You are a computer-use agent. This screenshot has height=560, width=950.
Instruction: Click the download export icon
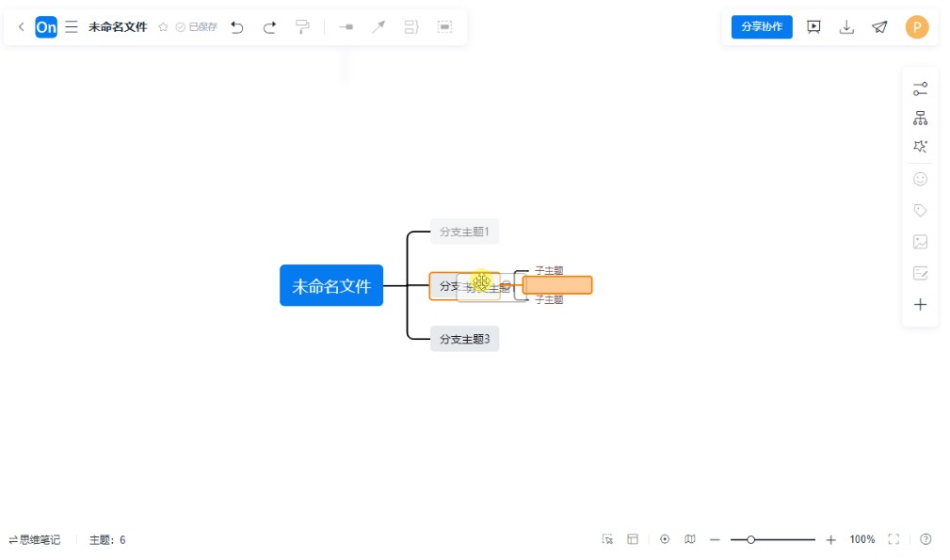click(x=846, y=27)
